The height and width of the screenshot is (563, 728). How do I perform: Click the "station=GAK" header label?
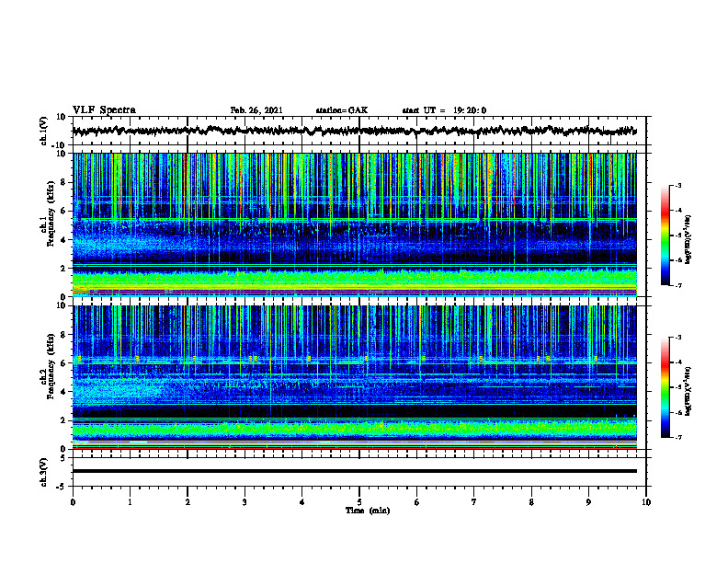[x=342, y=110]
